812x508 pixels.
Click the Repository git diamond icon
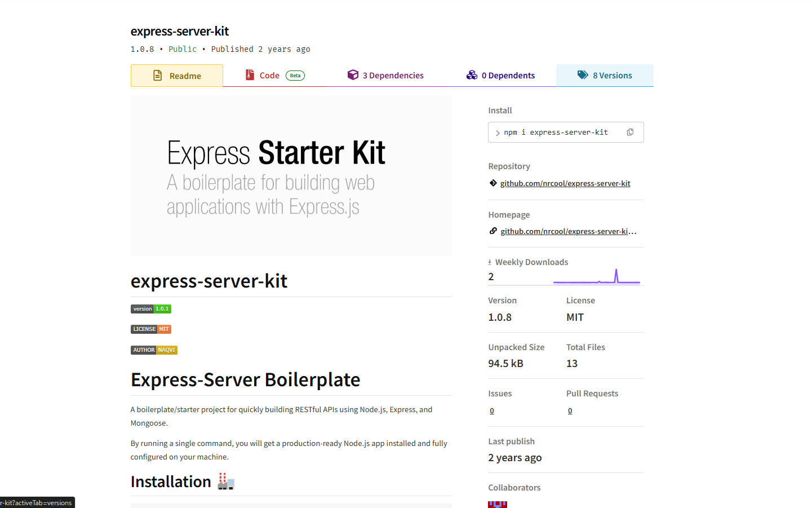(493, 183)
